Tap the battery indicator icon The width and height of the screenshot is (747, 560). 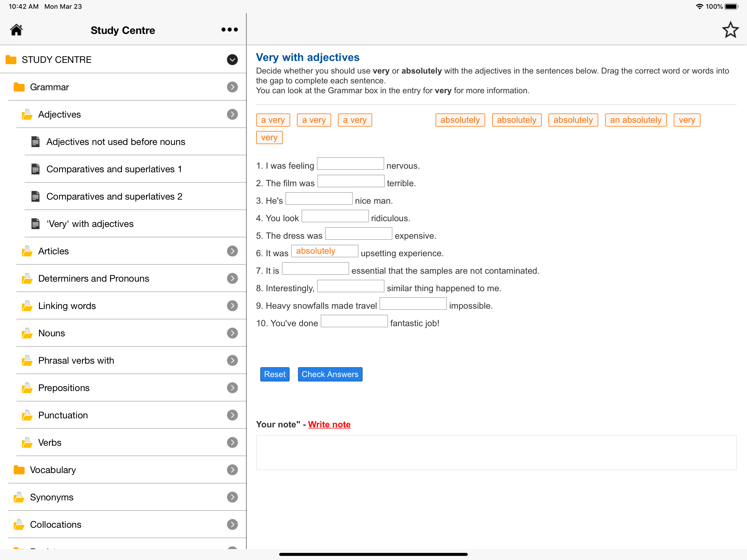[731, 6]
